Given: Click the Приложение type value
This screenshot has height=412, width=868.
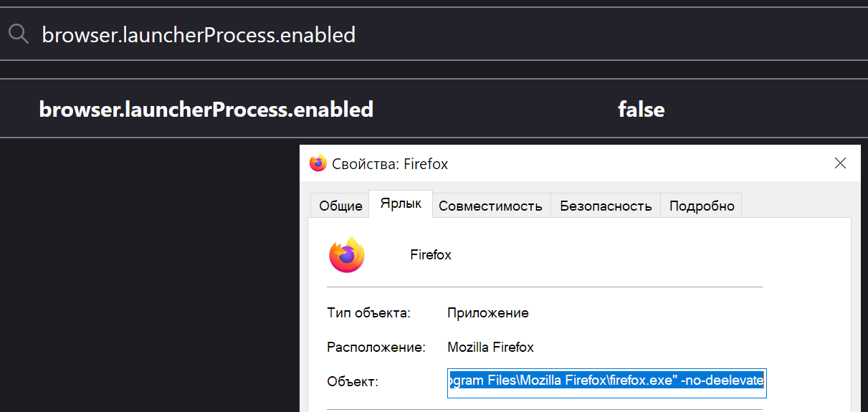Looking at the screenshot, I should pos(488,313).
